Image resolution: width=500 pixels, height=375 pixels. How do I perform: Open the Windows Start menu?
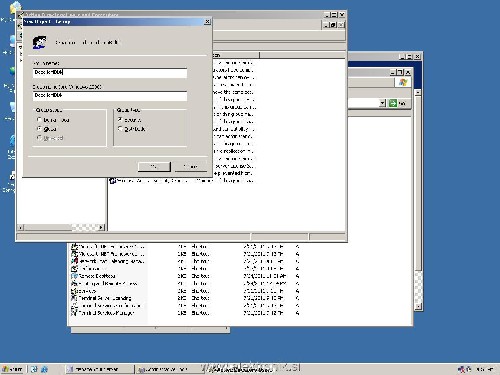[x=12, y=369]
